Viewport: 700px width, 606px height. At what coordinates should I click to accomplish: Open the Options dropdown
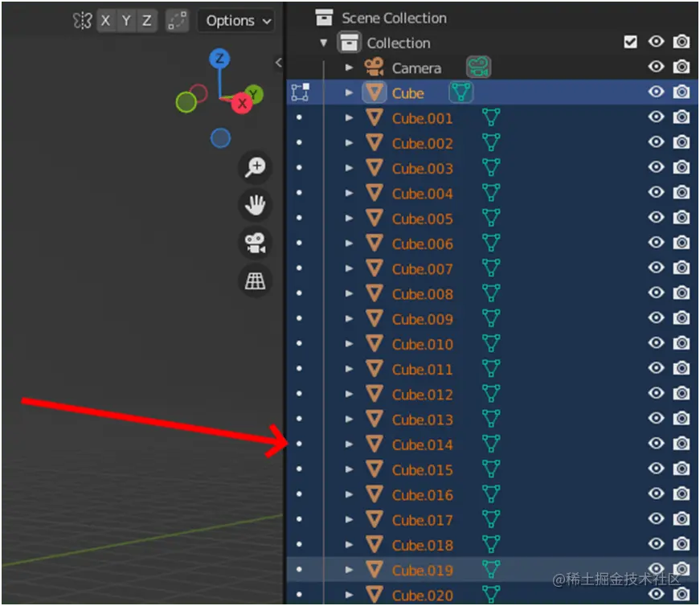point(235,21)
